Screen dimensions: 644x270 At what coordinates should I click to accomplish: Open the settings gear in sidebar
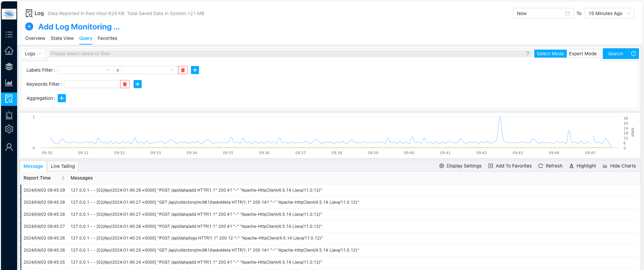pos(9,129)
